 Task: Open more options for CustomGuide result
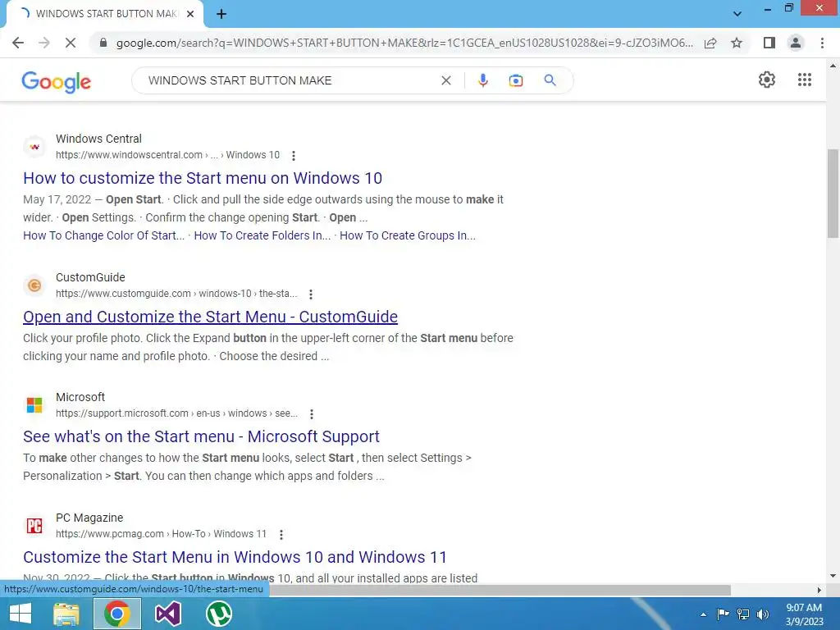(x=311, y=294)
